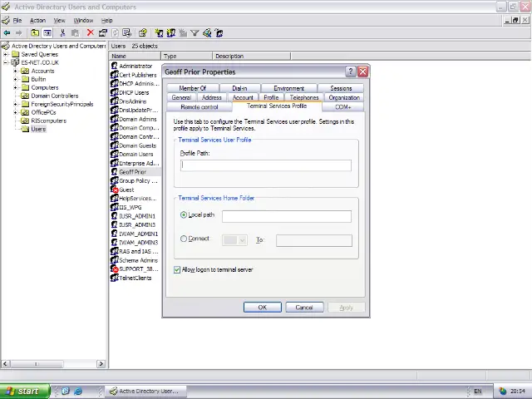Toggle the Show/Hide Console Tree icon

tap(47, 33)
